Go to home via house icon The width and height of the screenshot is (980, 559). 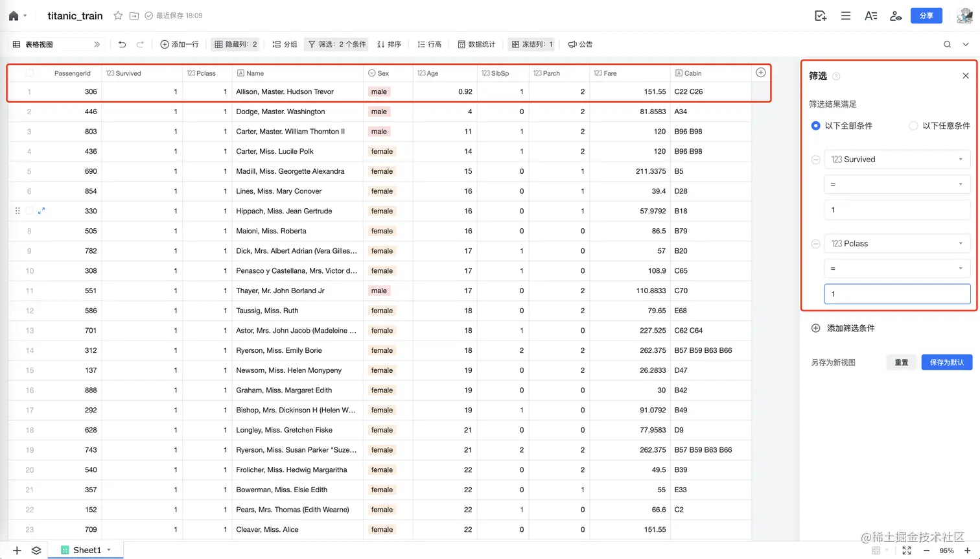pyautogui.click(x=13, y=16)
